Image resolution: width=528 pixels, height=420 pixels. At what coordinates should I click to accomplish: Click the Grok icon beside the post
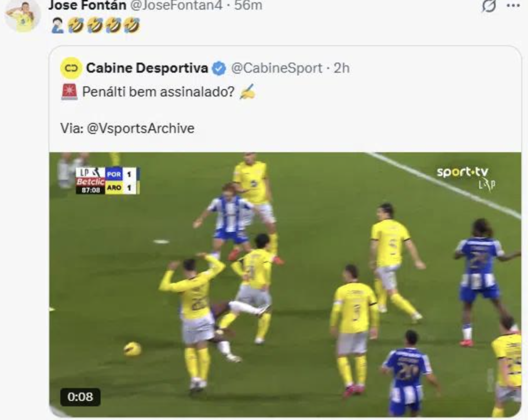tap(488, 5)
